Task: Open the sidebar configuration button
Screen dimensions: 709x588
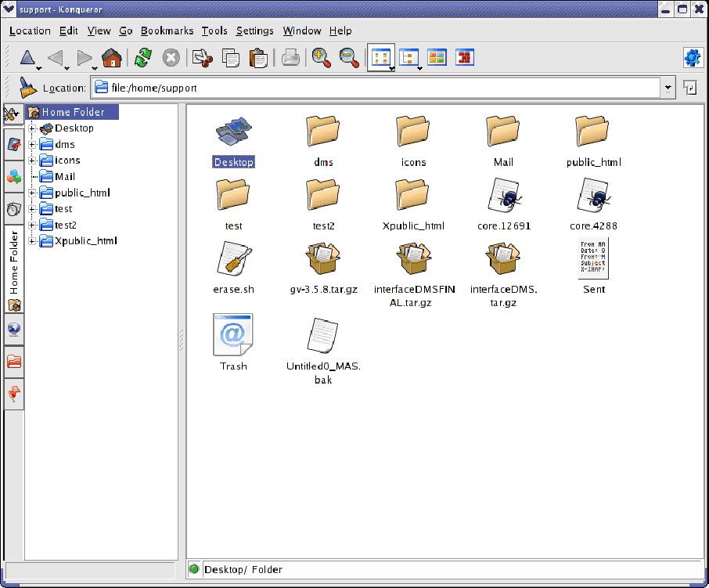Action: (13, 114)
